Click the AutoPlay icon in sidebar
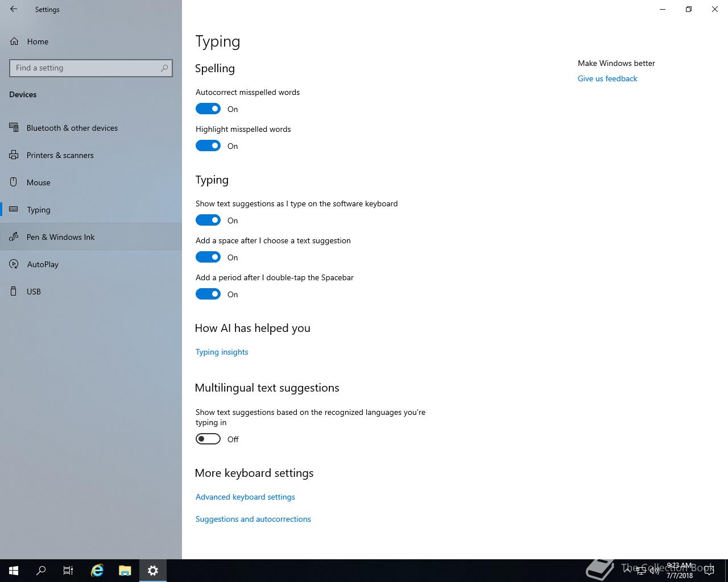Viewport: 728px width, 582px height. click(14, 264)
